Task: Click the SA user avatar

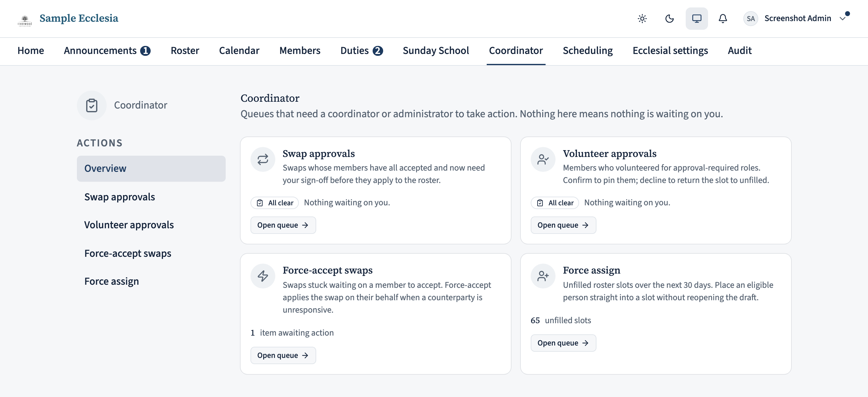Action: (x=751, y=19)
